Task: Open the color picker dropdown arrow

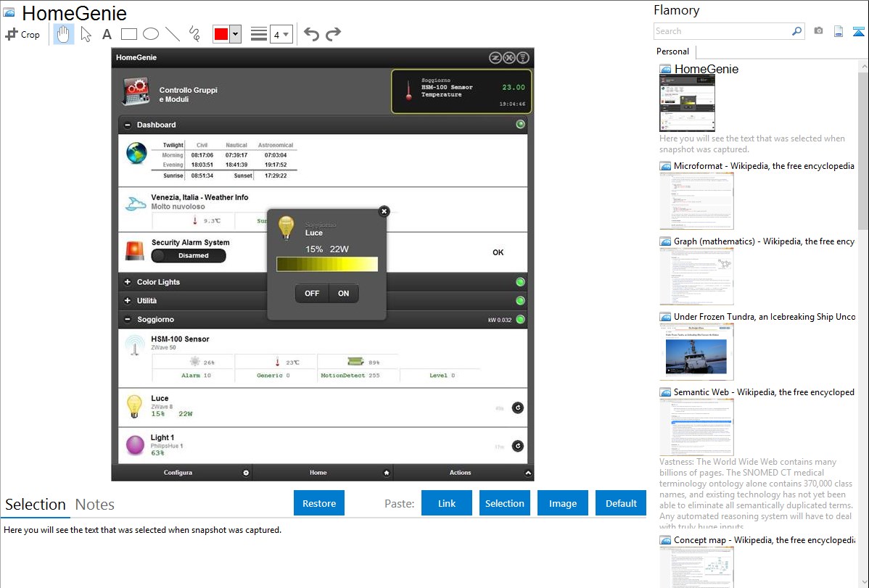Action: [x=236, y=34]
